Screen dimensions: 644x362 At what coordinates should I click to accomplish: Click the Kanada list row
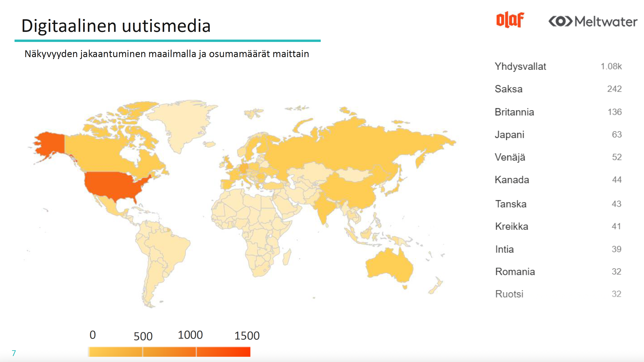click(x=558, y=180)
